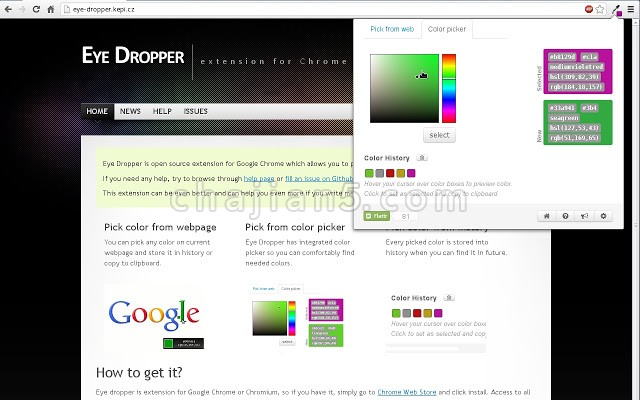Pick the olive-yellow swatch in Color History
This screenshot has height=400, width=640.
pyautogui.click(x=401, y=173)
